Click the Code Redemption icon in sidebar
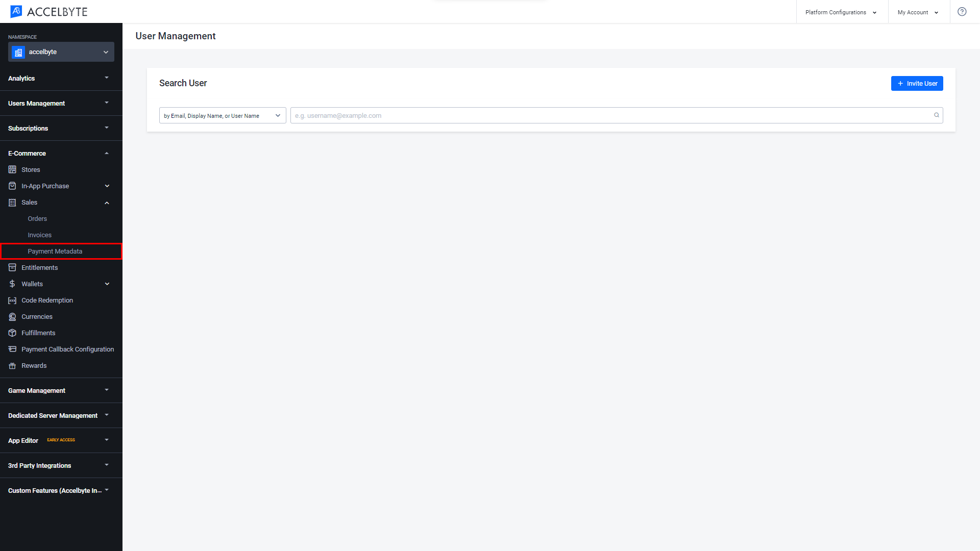Image resolution: width=980 pixels, height=551 pixels. [x=12, y=300]
